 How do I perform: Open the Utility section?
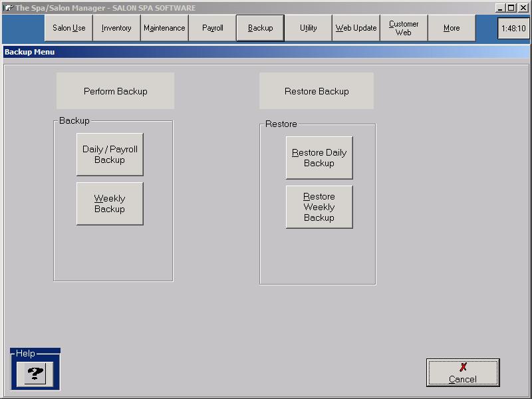tap(308, 29)
